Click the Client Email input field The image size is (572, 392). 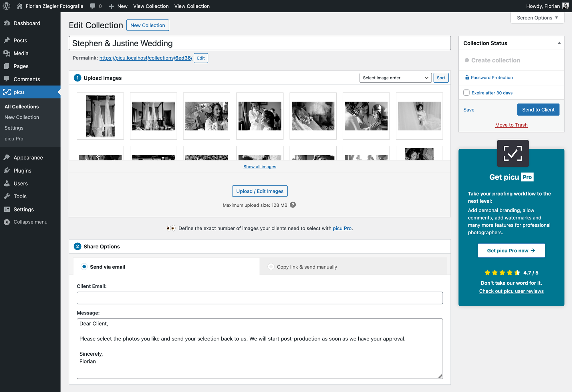[259, 297]
